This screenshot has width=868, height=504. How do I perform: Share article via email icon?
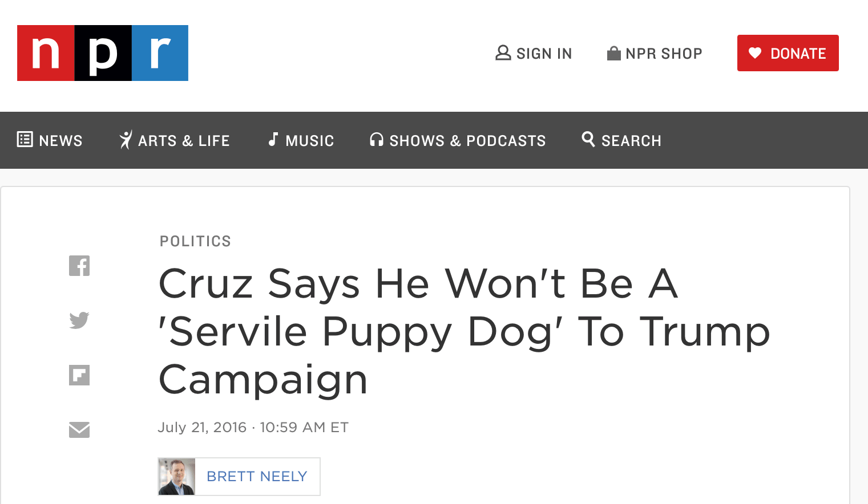point(79,430)
